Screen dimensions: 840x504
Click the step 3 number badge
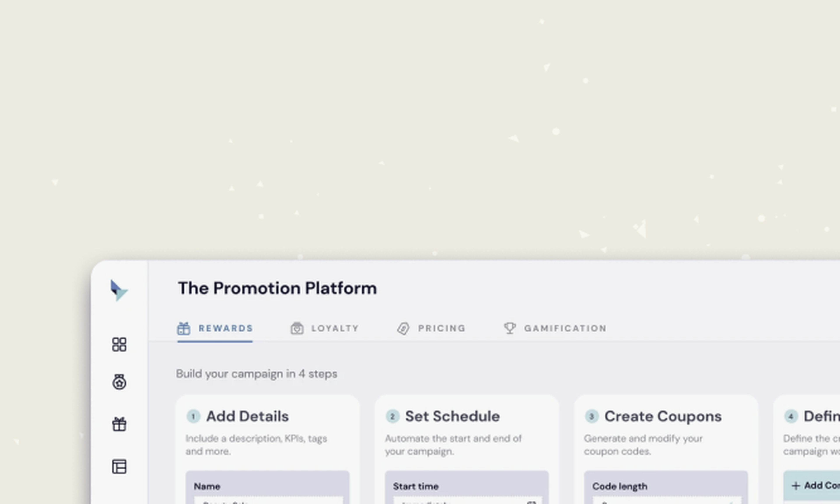[x=591, y=416]
